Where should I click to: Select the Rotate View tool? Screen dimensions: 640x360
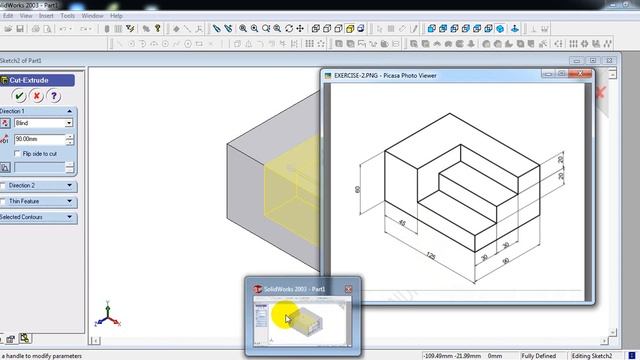(289, 28)
